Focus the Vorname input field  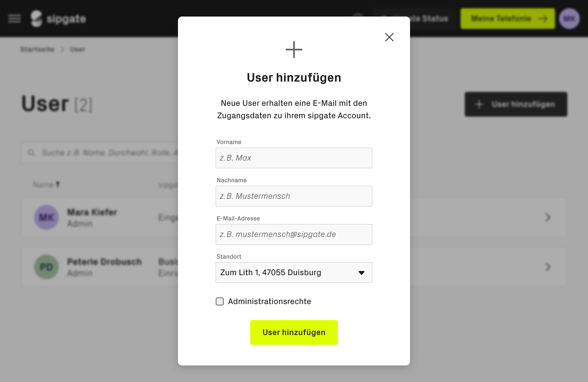coord(294,158)
